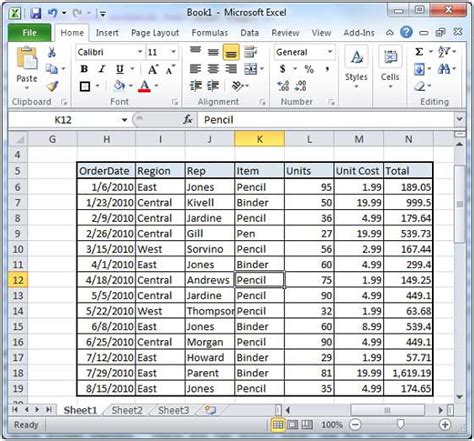
Task: Click the Increase Font Size icon
Action: [153, 69]
